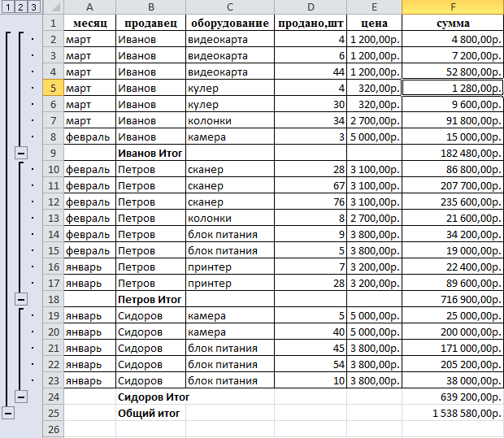The width and height of the screenshot is (504, 438).
Task: Click 'принтер' in row 16
Action: 230,267
